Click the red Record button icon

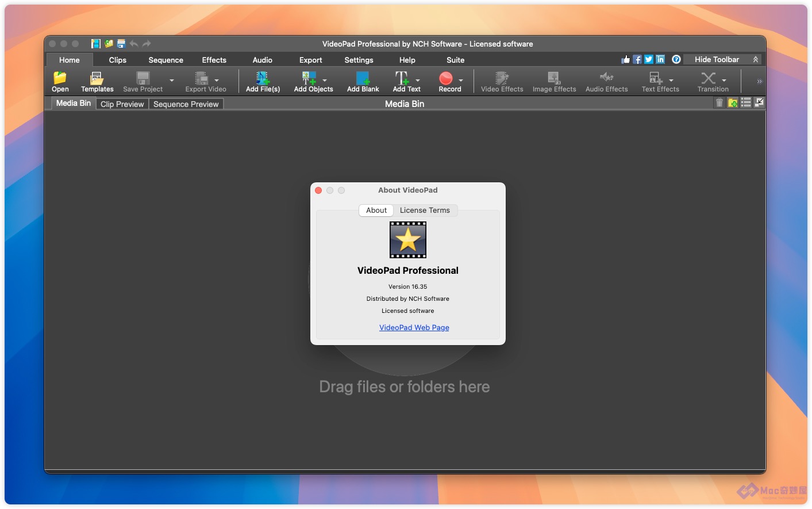coord(446,78)
